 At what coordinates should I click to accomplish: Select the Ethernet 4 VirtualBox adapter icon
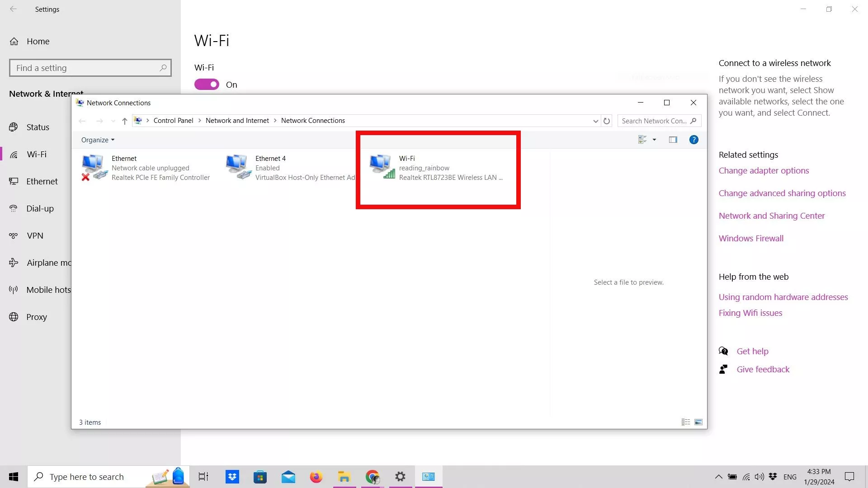tap(238, 167)
